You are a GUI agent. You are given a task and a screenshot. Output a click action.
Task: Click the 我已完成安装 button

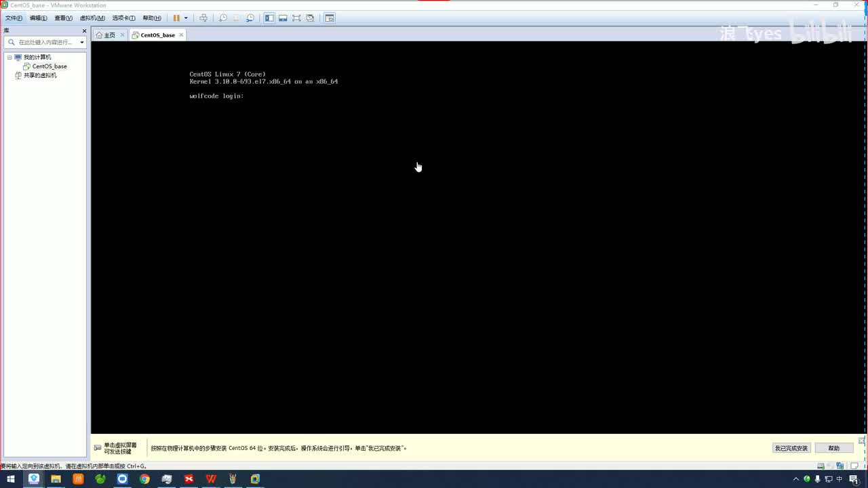pyautogui.click(x=791, y=448)
